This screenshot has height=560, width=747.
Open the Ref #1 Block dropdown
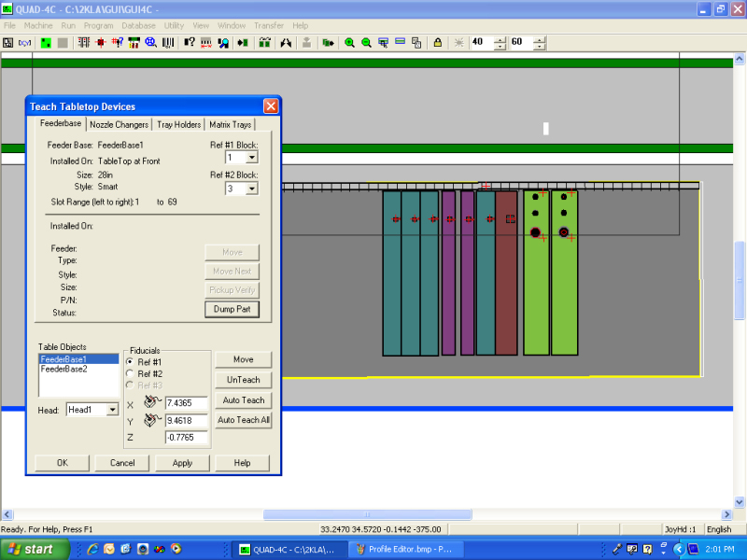point(252,157)
